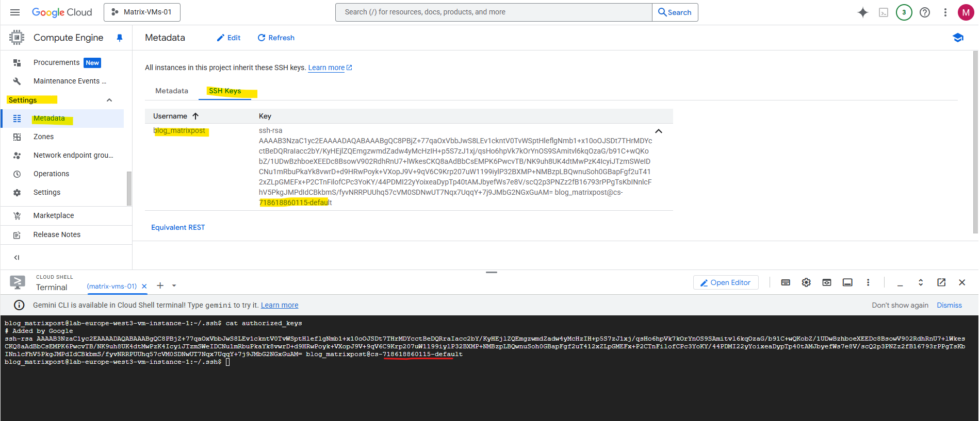Click the Key column header
The height and width of the screenshot is (421, 980).
click(x=265, y=116)
